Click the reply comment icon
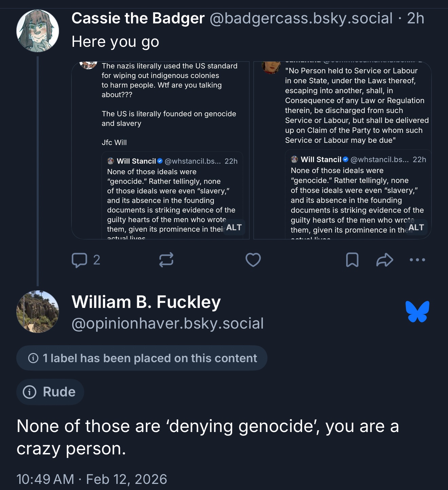 point(79,260)
